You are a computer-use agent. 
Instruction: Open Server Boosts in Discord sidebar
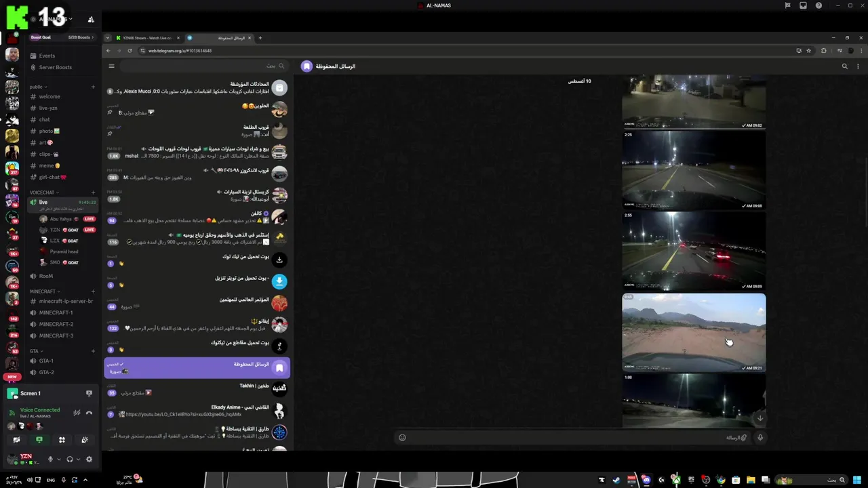coord(55,67)
